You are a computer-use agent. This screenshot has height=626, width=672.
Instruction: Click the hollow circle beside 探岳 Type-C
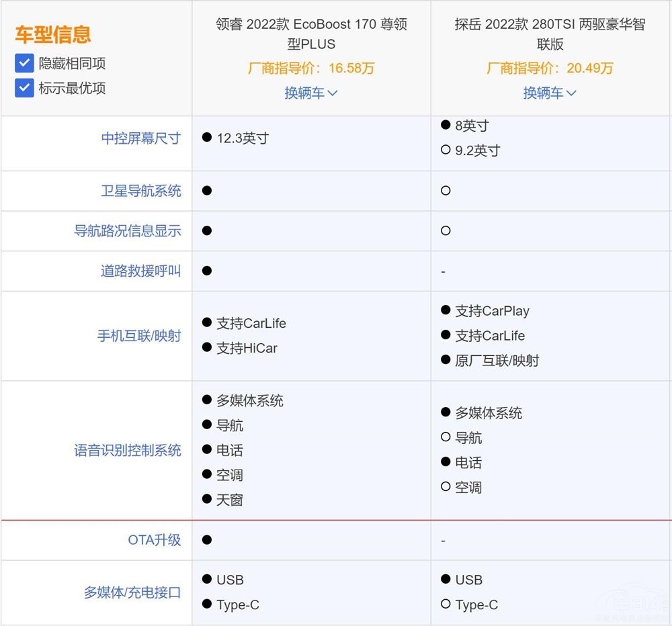446,605
